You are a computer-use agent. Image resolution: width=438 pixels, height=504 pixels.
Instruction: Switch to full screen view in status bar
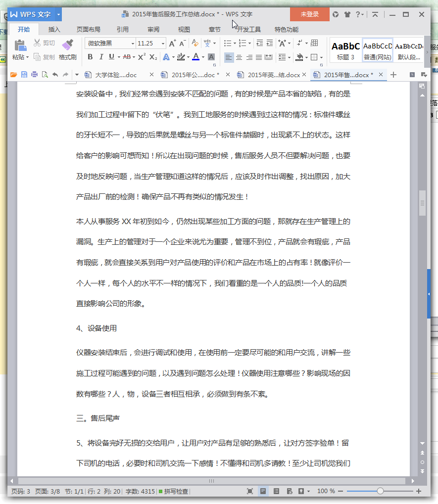pos(250,491)
